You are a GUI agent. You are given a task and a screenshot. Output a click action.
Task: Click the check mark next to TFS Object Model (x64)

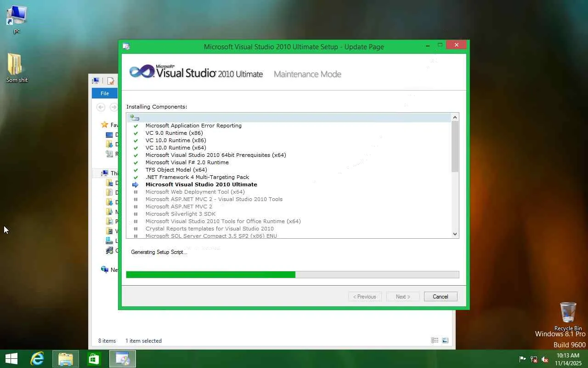(x=136, y=170)
